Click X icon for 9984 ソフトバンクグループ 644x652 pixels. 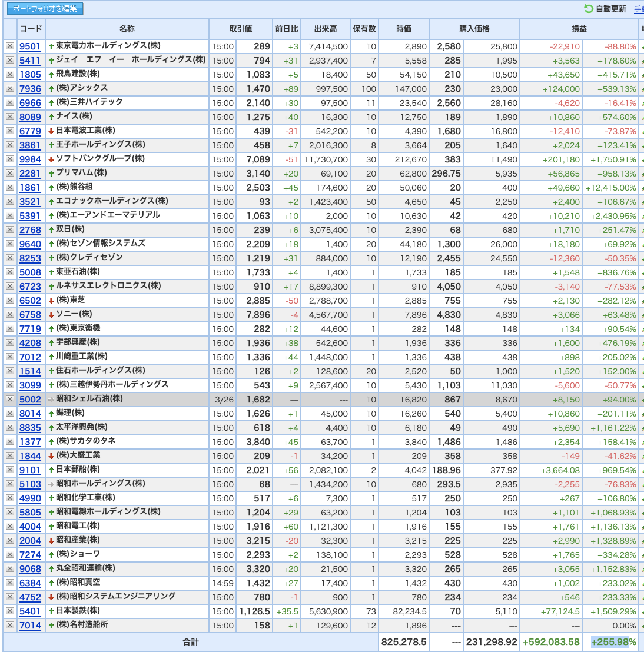coord(10,159)
